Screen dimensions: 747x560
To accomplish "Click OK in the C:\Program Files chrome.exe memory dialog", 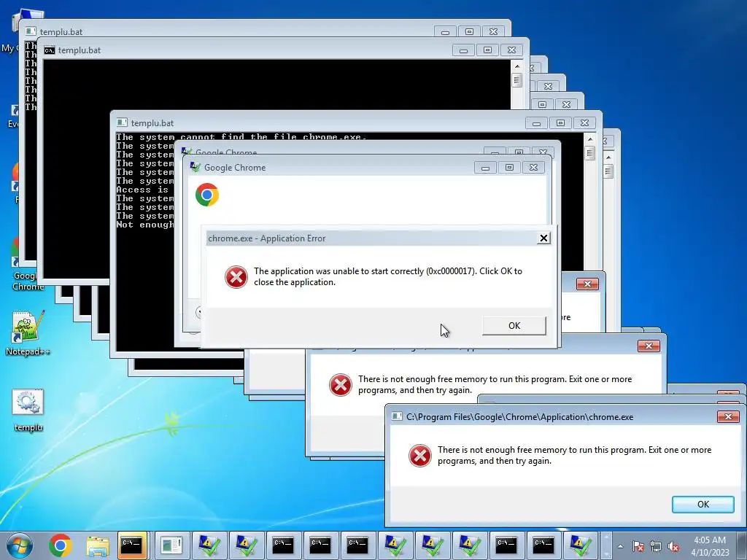I will click(703, 505).
